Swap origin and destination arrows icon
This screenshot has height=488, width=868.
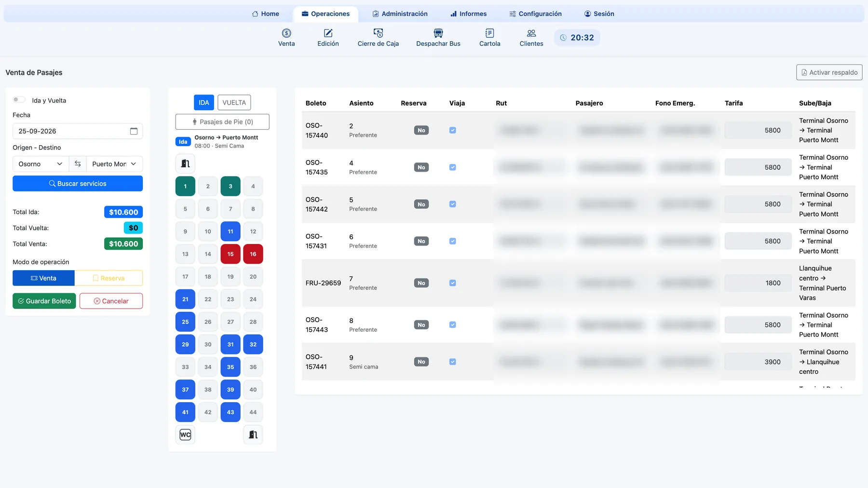(78, 164)
